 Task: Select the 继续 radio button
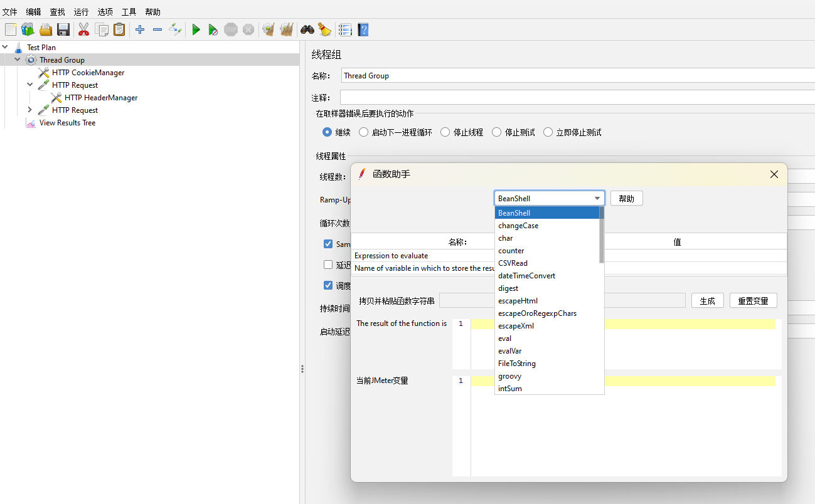pyautogui.click(x=327, y=132)
